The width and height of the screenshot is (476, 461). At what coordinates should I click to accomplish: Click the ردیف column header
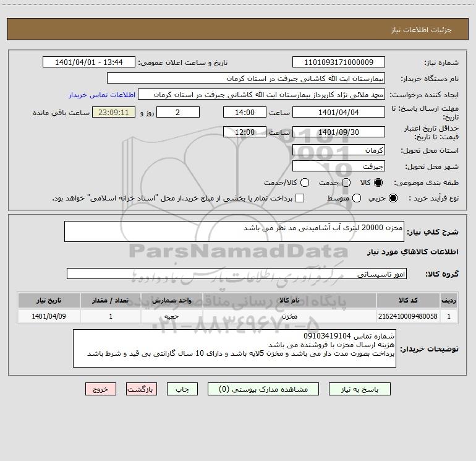tap(449, 300)
